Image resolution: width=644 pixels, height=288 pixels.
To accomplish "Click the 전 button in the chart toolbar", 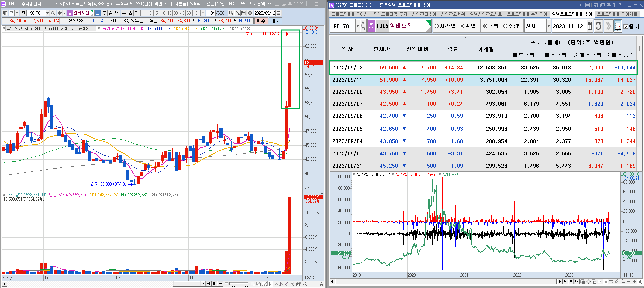I will pyautogui.click(x=23, y=13).
